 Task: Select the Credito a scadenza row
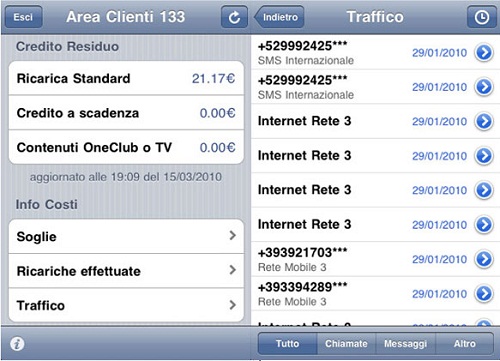(126, 113)
